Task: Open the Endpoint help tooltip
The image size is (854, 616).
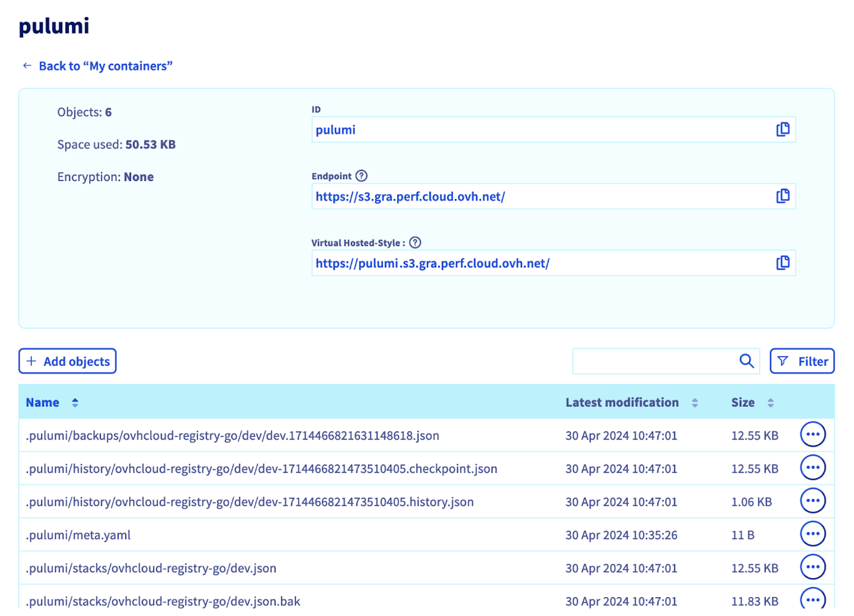Action: [x=362, y=176]
